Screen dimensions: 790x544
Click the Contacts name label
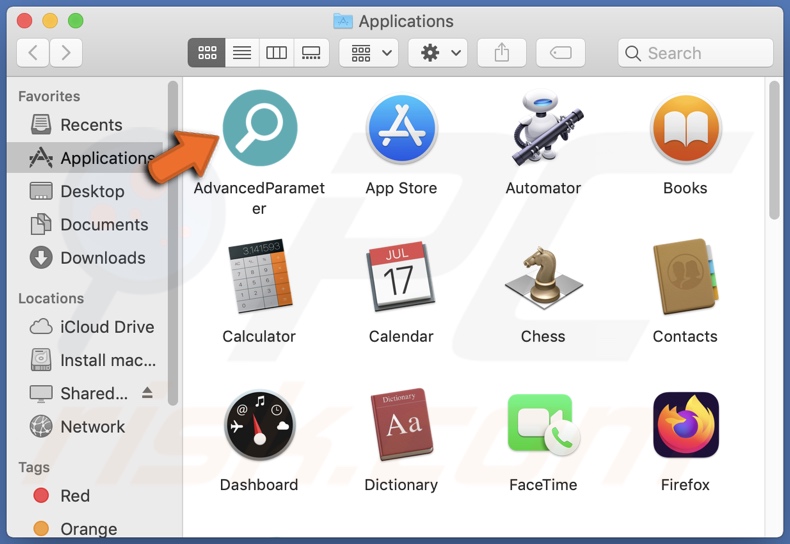pos(685,336)
